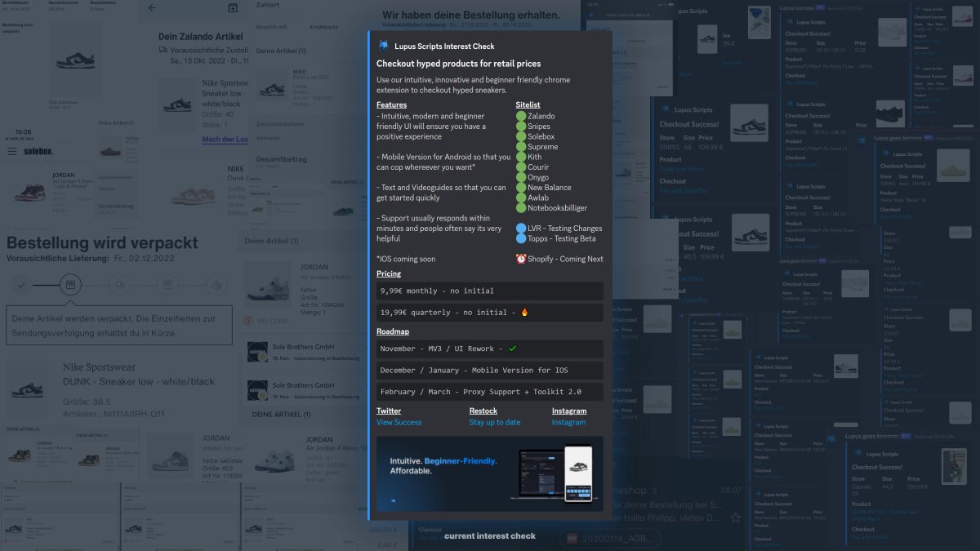Click the November - MV3 / UI Rework roadmap row
This screenshot has height=551, width=980.
click(490, 349)
